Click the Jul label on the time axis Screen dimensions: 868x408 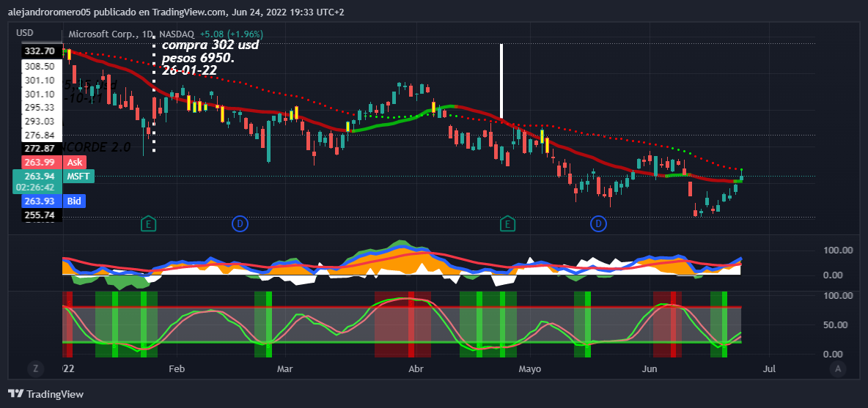[x=768, y=368]
